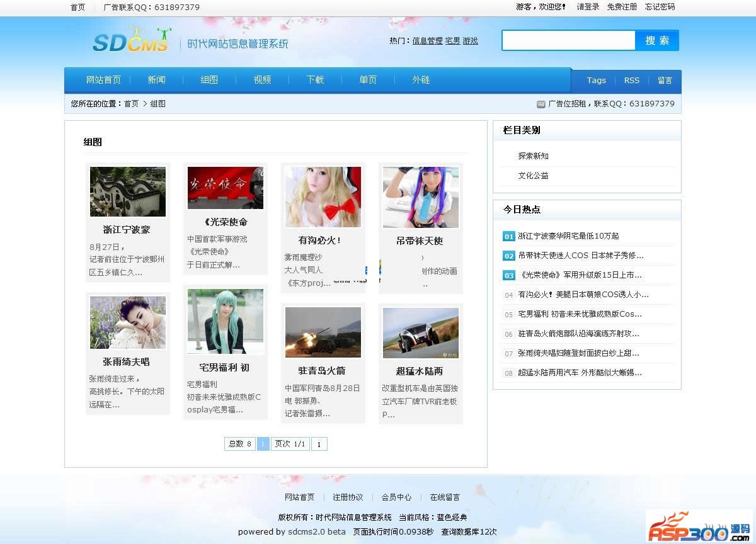The image size is (756, 544).
Task: Go to highlighted page 1 in pagination
Action: (x=263, y=444)
